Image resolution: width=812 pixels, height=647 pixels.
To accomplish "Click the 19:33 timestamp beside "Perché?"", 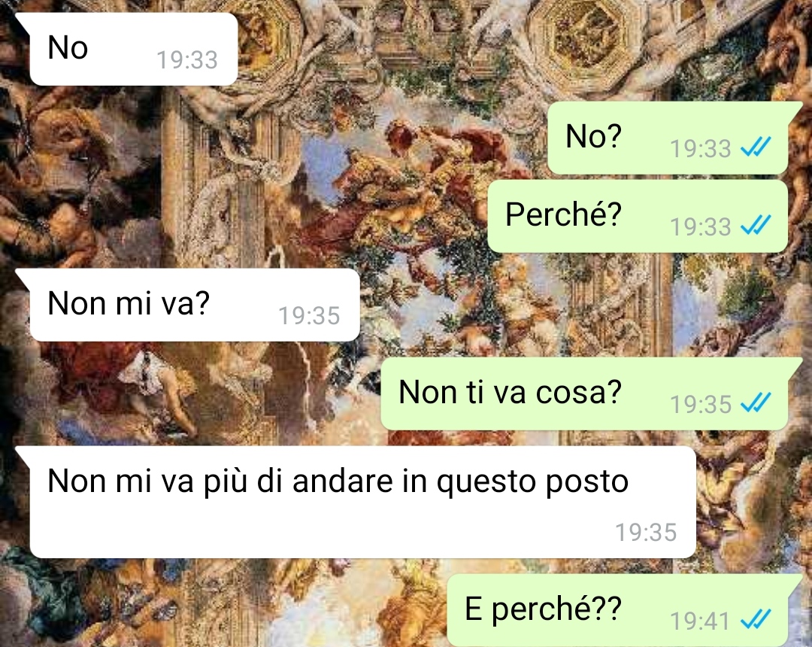I will (x=700, y=227).
